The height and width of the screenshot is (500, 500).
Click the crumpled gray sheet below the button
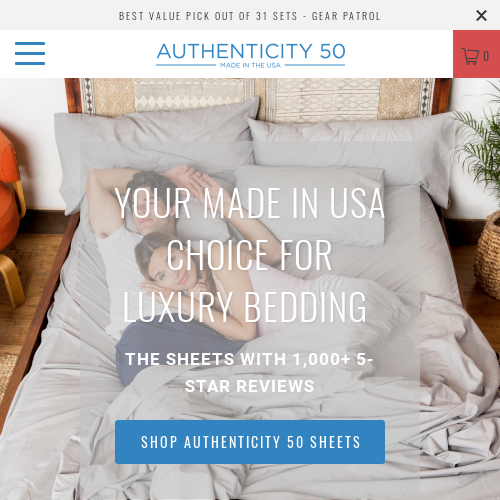(x=250, y=482)
